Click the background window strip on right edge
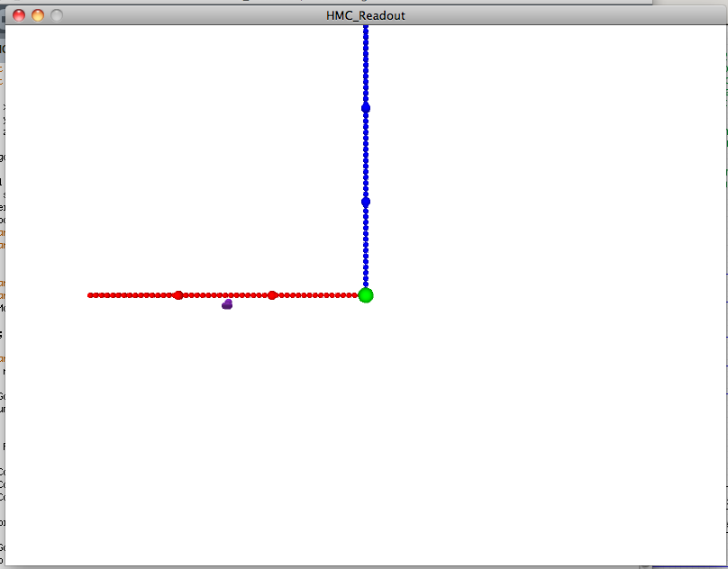The height and width of the screenshot is (569, 728). [x=725, y=270]
